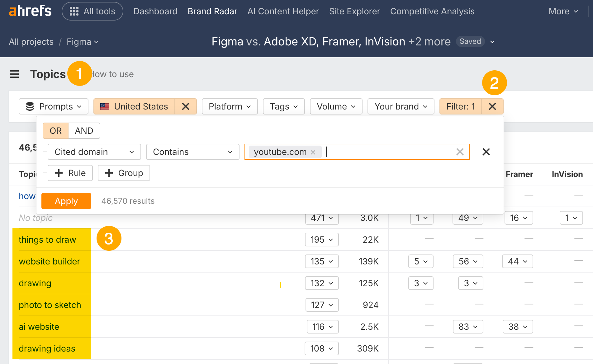Toggle the hamburger sidebar menu

(14, 74)
